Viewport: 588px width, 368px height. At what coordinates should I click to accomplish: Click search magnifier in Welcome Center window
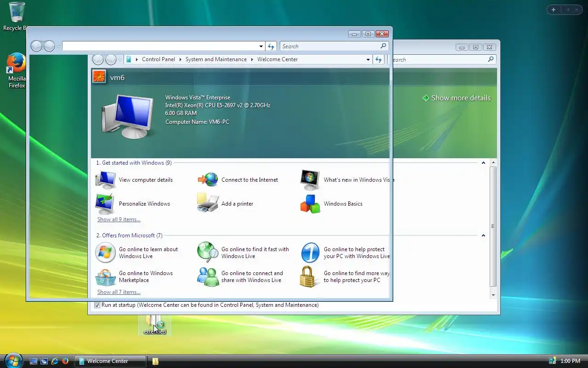491,59
